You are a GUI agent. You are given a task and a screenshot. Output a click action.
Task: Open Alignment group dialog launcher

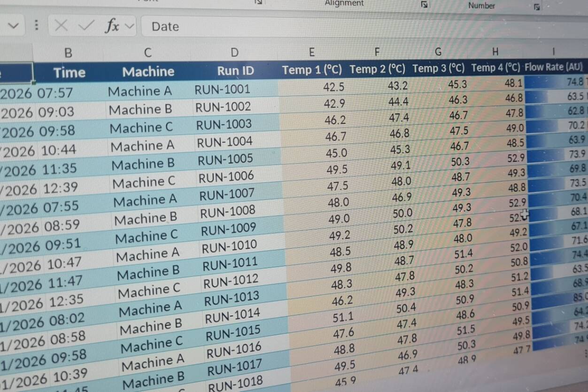click(424, 5)
